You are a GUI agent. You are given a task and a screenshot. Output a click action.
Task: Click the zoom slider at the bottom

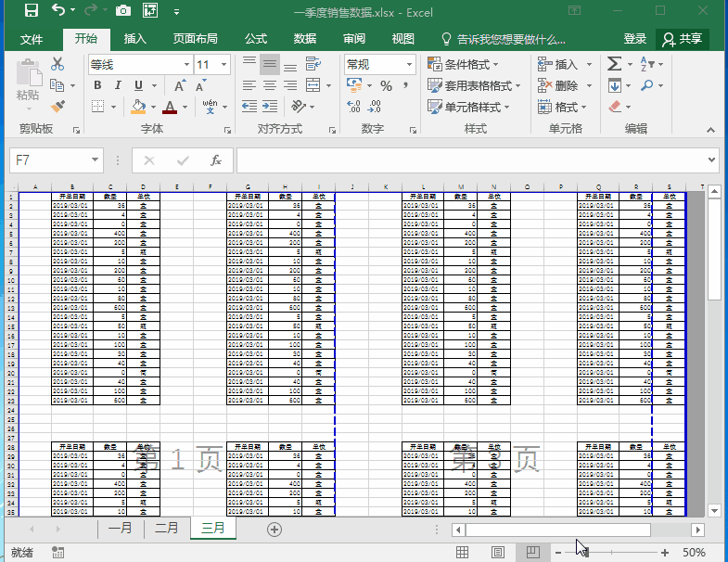[x=585, y=553]
